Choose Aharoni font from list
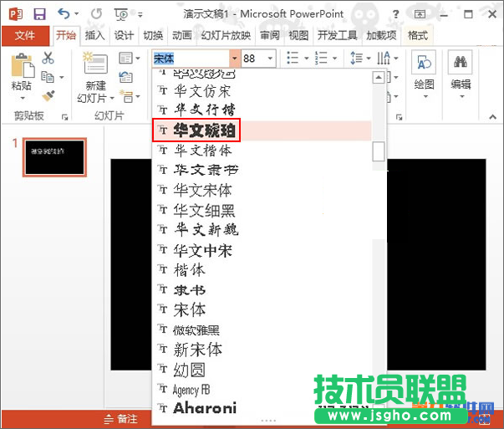Viewport: 504px width, 429px height. [262, 409]
